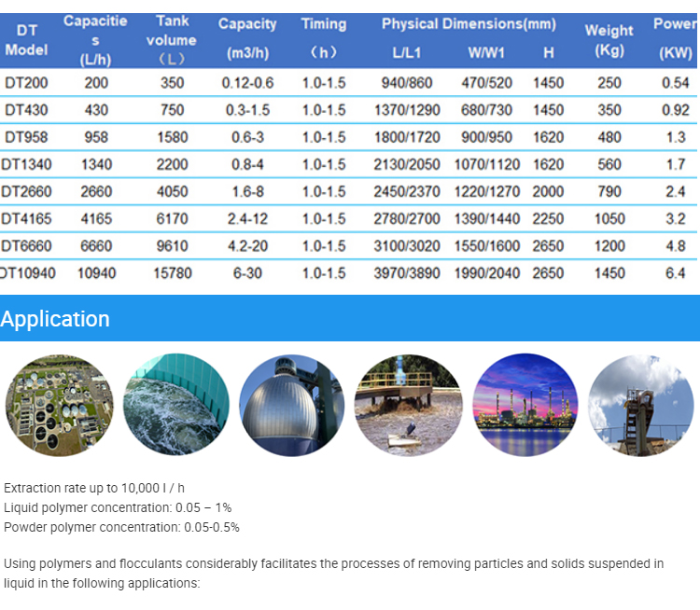The image size is (700, 610).
Task: Select the DT6660 model cell
Action: 26,246
